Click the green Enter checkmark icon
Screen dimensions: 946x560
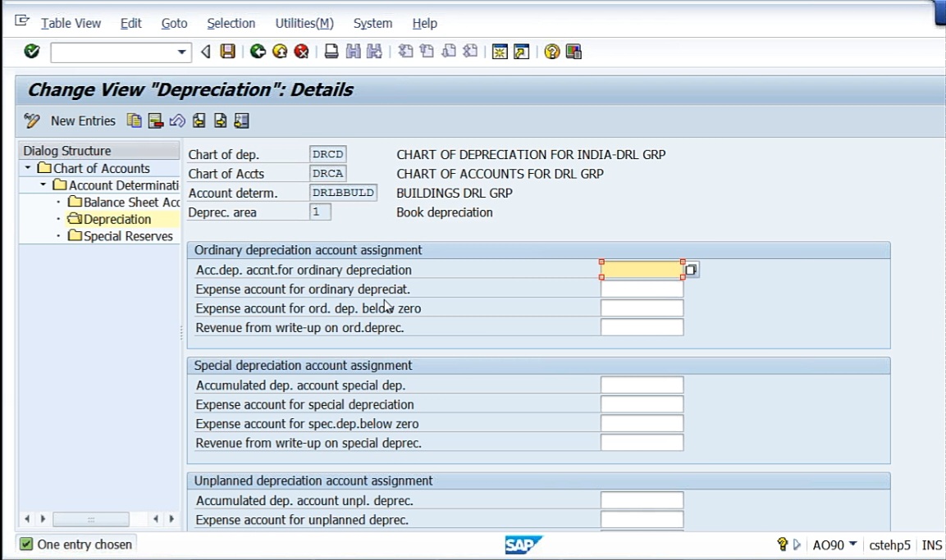(32, 52)
